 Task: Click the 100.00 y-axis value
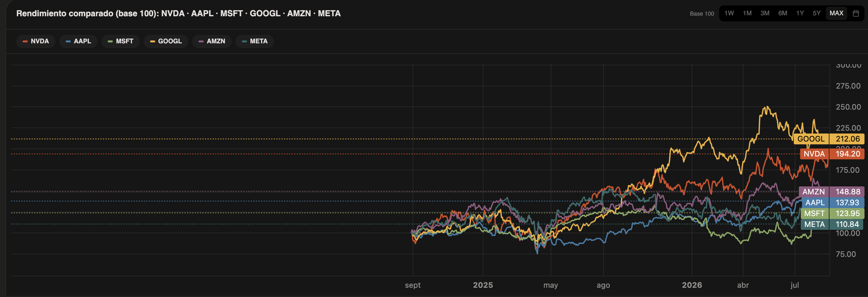click(x=848, y=233)
